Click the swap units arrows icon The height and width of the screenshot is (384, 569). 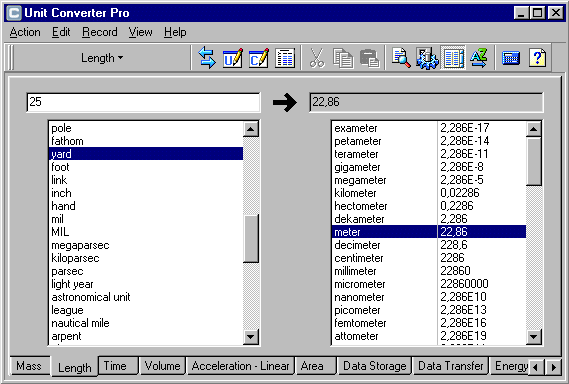point(207,58)
